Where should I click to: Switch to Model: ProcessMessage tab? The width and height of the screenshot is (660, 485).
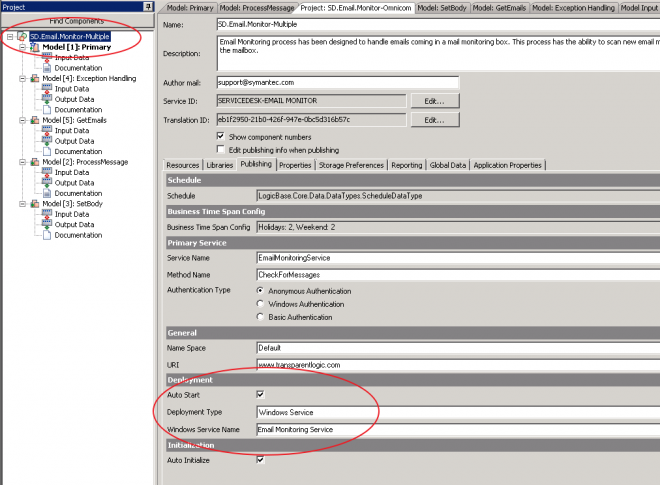click(x=256, y=8)
